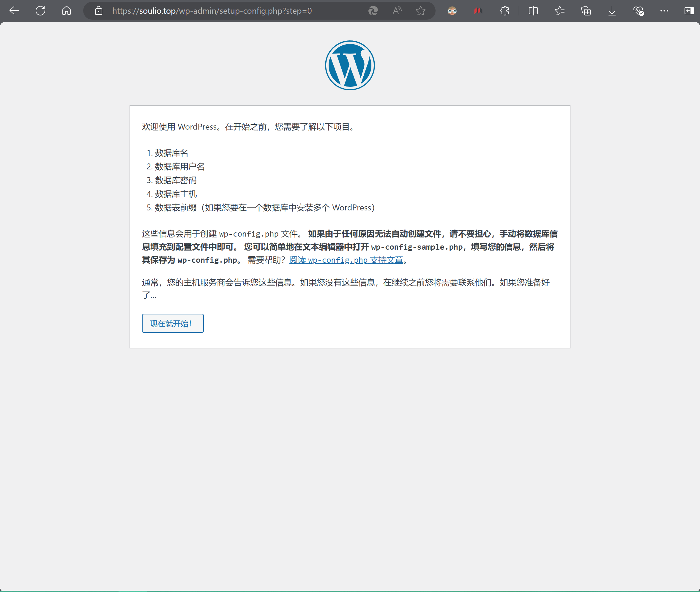Viewport: 700px width, 592px height.
Task: Open Browser essentials
Action: pyautogui.click(x=638, y=11)
